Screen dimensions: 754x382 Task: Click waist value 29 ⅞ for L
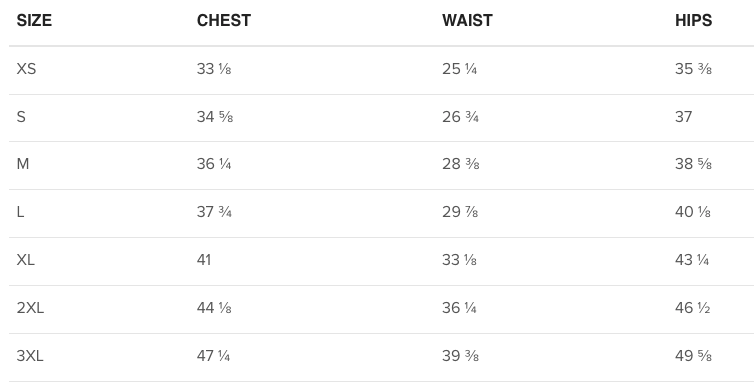click(460, 212)
